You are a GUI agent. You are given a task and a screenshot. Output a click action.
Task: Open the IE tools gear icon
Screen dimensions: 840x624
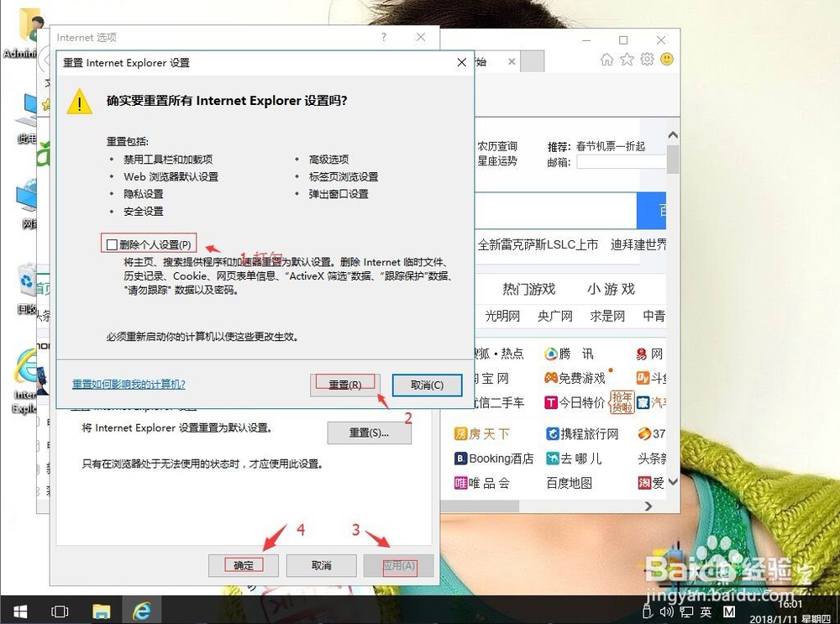647,60
